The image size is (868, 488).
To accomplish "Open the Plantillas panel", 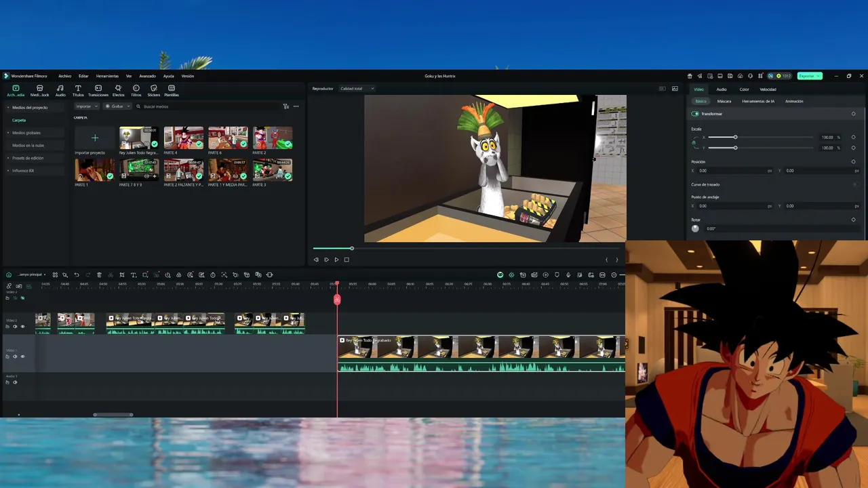I will pyautogui.click(x=172, y=90).
